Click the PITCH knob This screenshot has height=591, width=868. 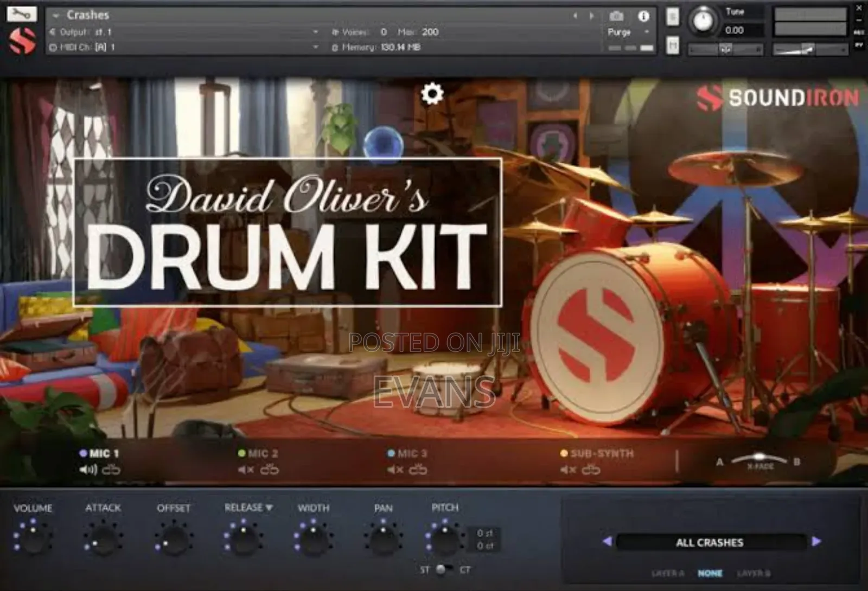click(445, 538)
